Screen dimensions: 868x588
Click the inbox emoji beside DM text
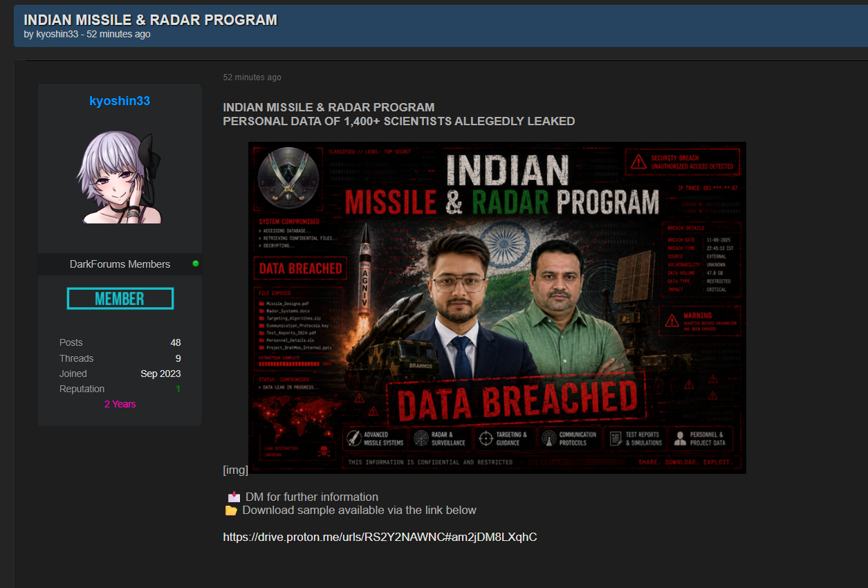(234, 497)
